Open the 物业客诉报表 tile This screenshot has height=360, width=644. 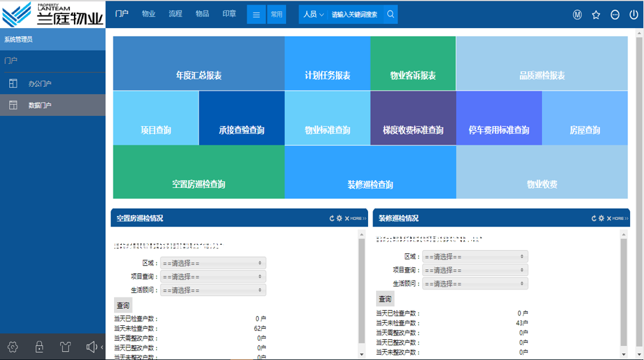tap(413, 63)
